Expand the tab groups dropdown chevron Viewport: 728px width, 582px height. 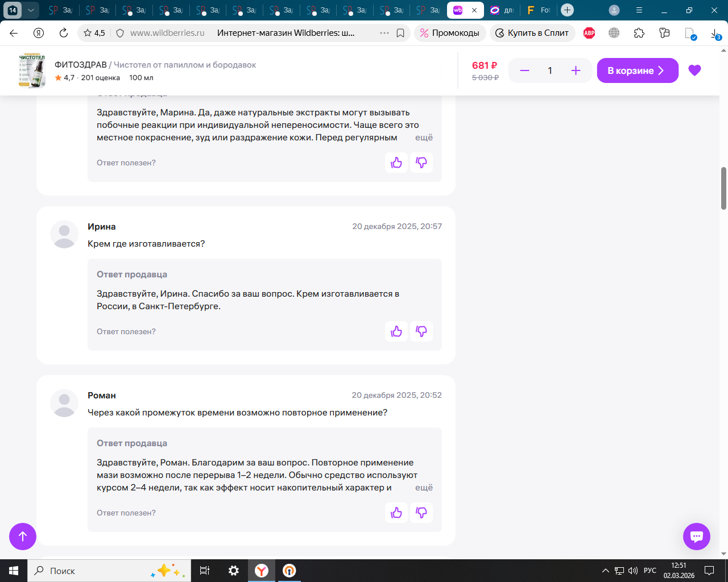pos(31,10)
